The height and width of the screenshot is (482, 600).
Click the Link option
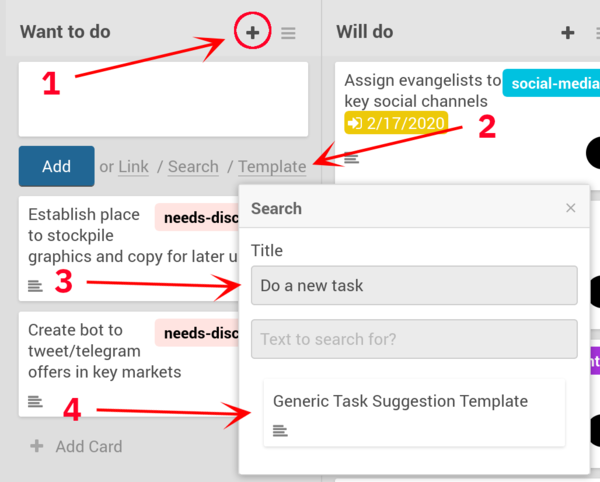[x=133, y=167]
